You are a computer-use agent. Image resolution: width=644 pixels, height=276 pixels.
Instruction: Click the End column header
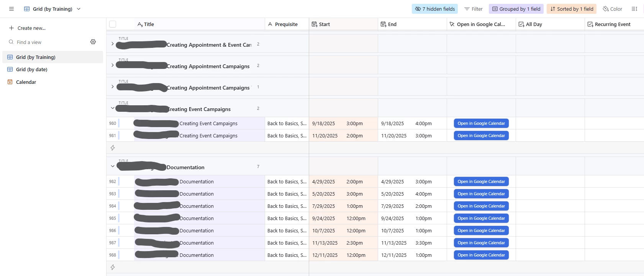tap(413, 24)
